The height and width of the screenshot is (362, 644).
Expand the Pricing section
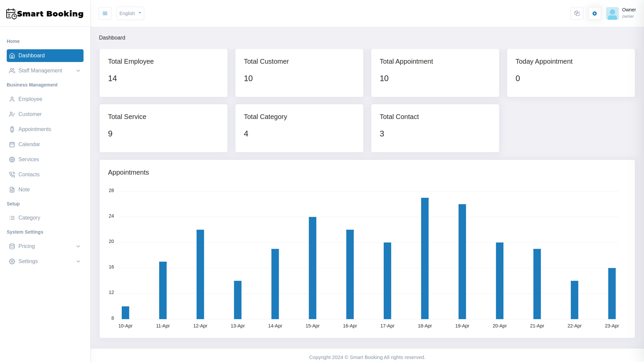click(78, 246)
